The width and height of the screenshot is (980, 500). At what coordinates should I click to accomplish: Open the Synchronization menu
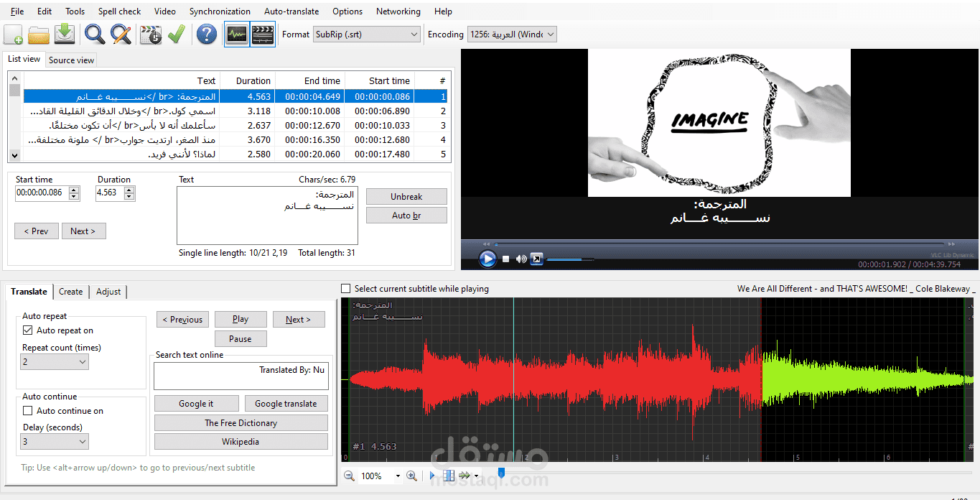coord(220,11)
